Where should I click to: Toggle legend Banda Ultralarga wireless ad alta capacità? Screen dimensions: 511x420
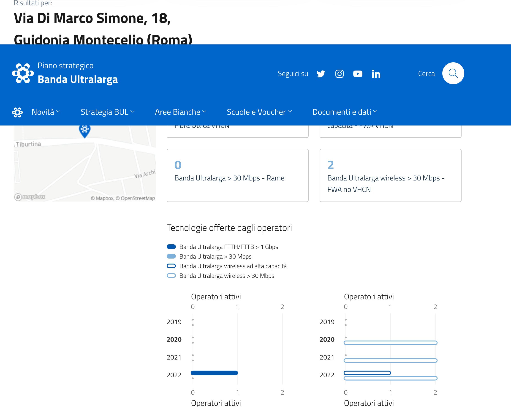(x=227, y=266)
